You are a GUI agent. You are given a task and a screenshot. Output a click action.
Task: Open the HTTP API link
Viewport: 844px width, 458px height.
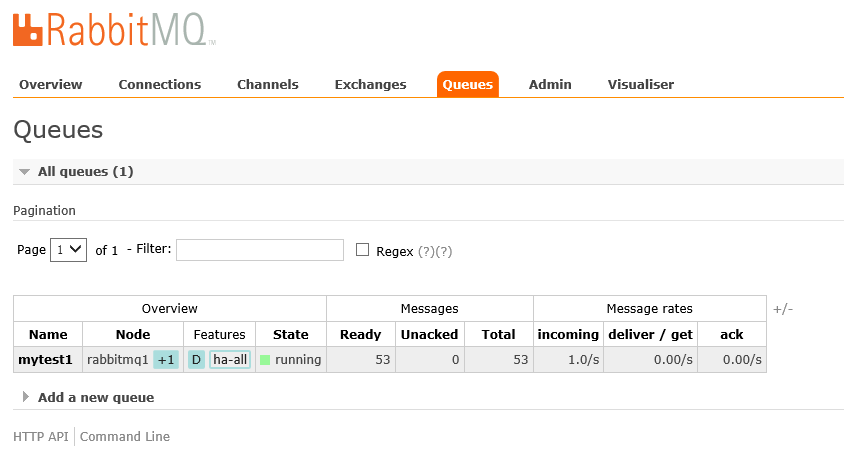[x=41, y=436]
